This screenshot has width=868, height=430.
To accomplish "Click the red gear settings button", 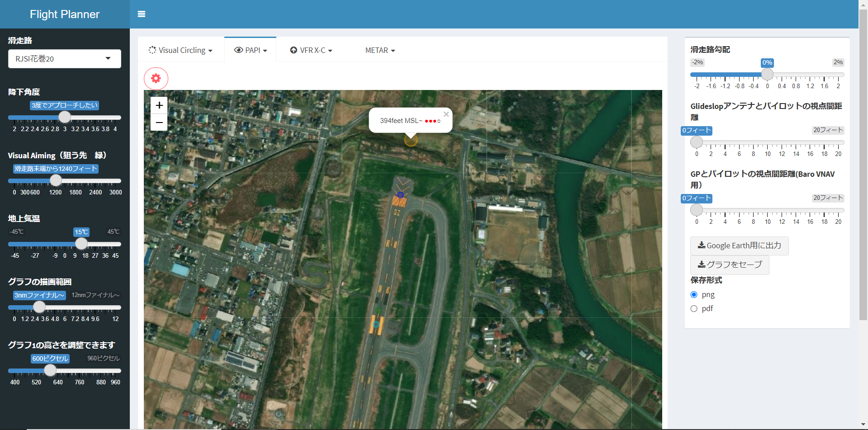I will pyautogui.click(x=156, y=79).
